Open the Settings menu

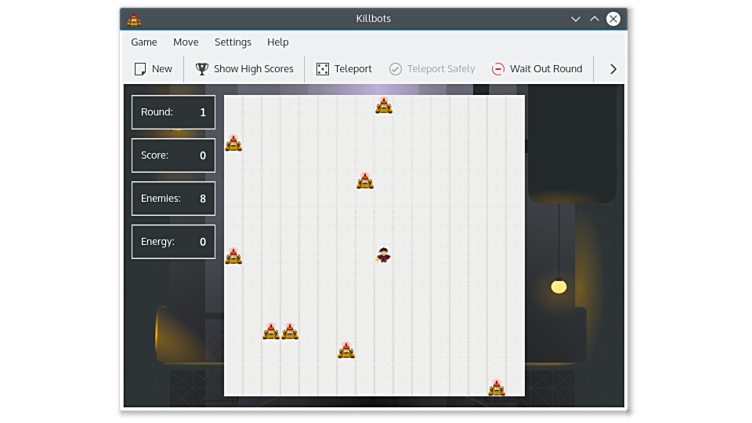pyautogui.click(x=233, y=42)
